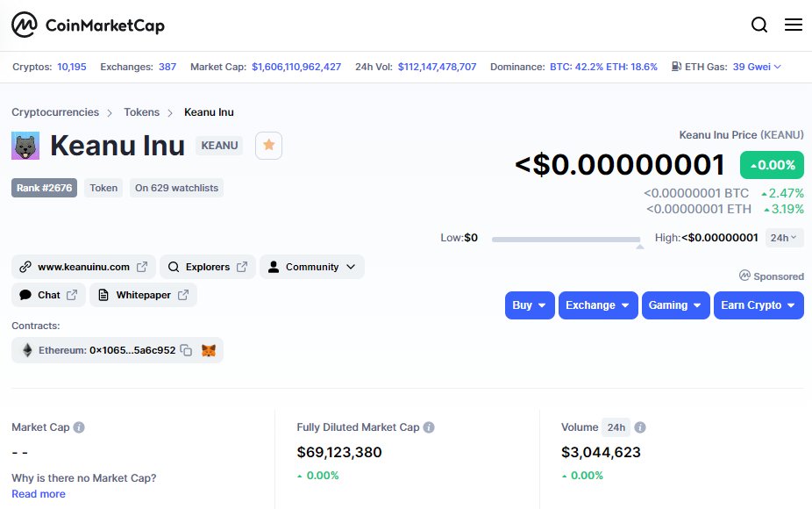Click Volume value $3,044,623
Image resolution: width=812 pixels, height=509 pixels.
[601, 453]
